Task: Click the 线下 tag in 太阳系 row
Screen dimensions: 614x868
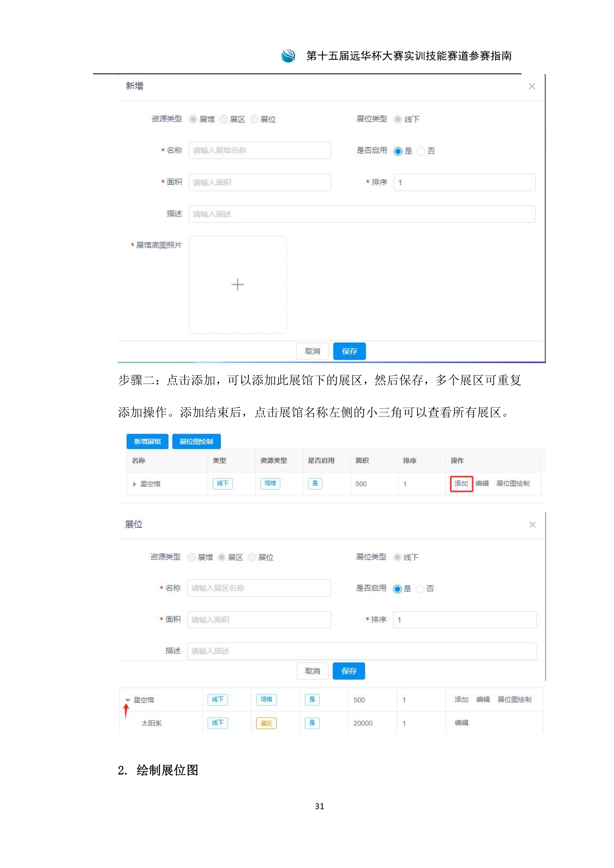Action: (218, 723)
